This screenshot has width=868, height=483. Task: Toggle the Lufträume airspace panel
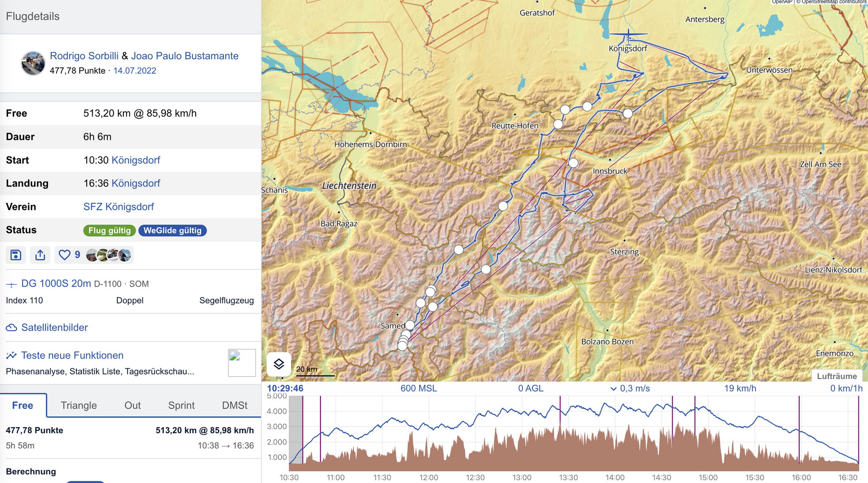tap(837, 376)
